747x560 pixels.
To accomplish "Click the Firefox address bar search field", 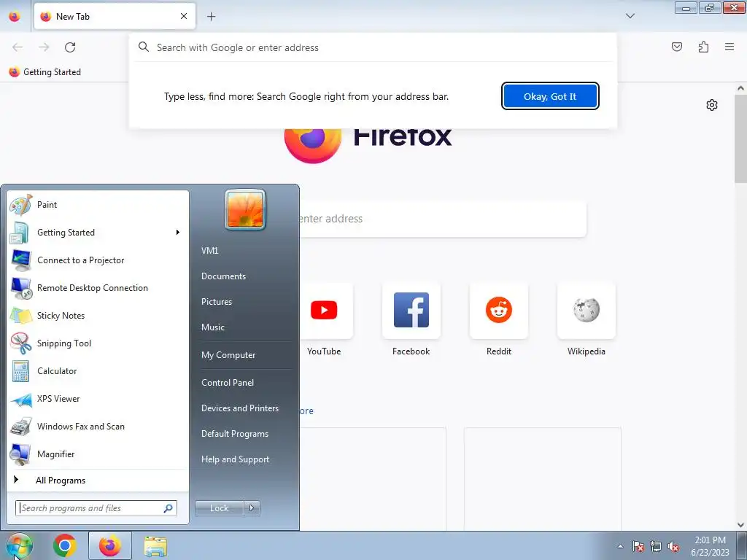I will 373,47.
